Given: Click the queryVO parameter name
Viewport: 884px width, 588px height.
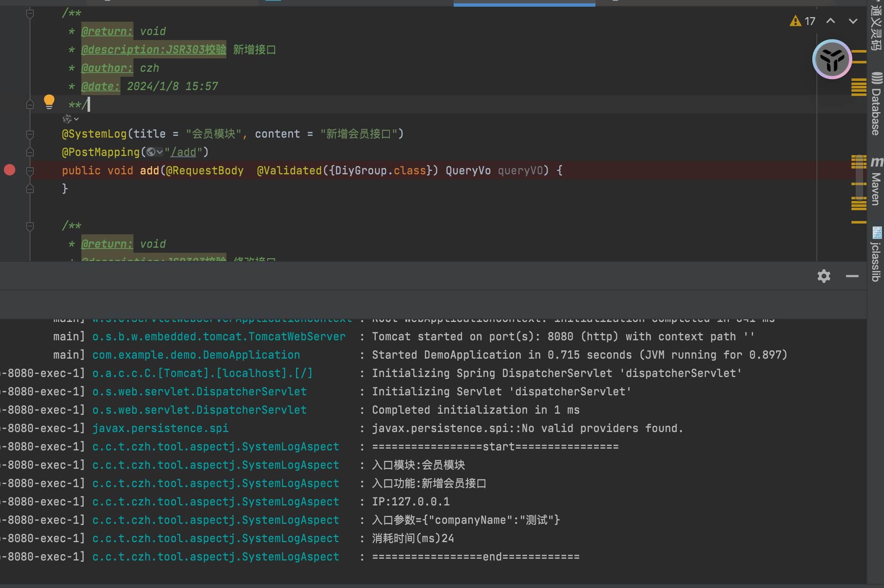Looking at the screenshot, I should (520, 171).
